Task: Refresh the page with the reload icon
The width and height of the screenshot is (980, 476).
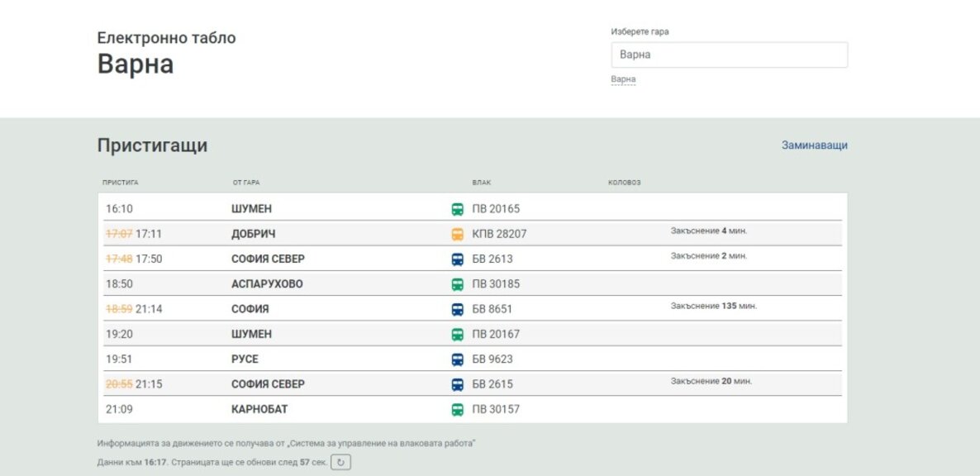Action: (340, 462)
